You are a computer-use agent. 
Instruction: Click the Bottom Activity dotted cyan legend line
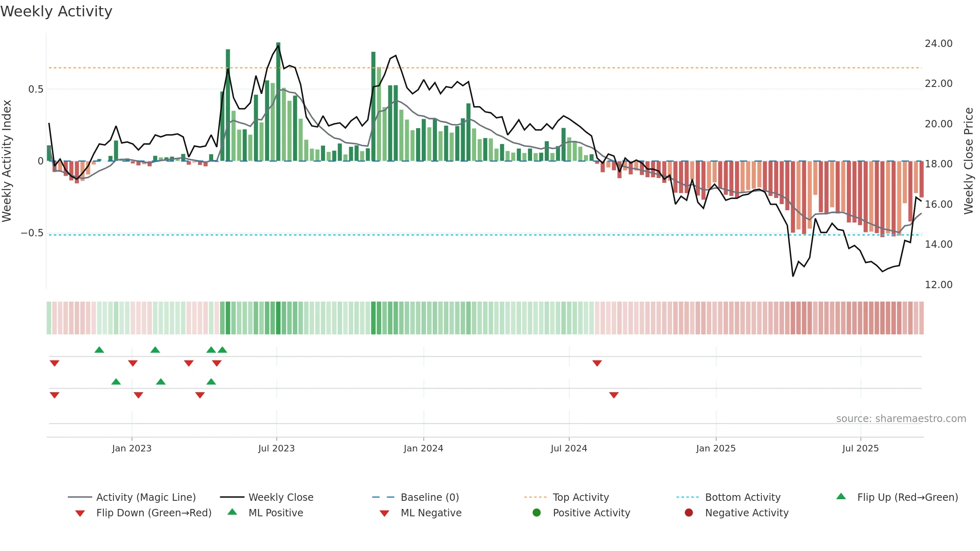coord(688,497)
